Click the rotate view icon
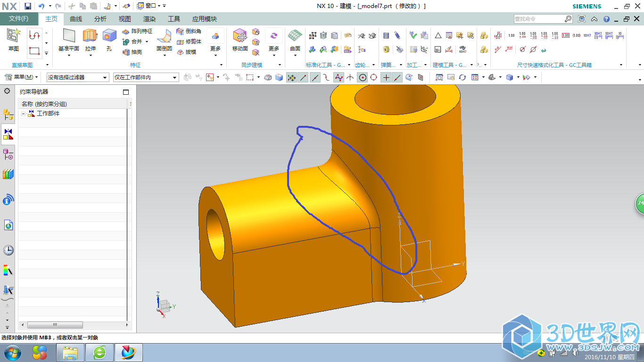 [x=462, y=77]
